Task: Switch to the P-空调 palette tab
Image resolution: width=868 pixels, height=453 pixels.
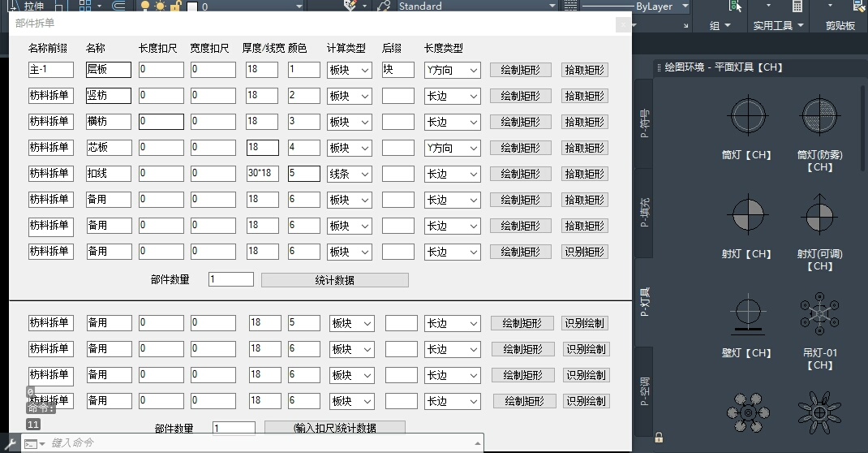Action: pyautogui.click(x=644, y=391)
